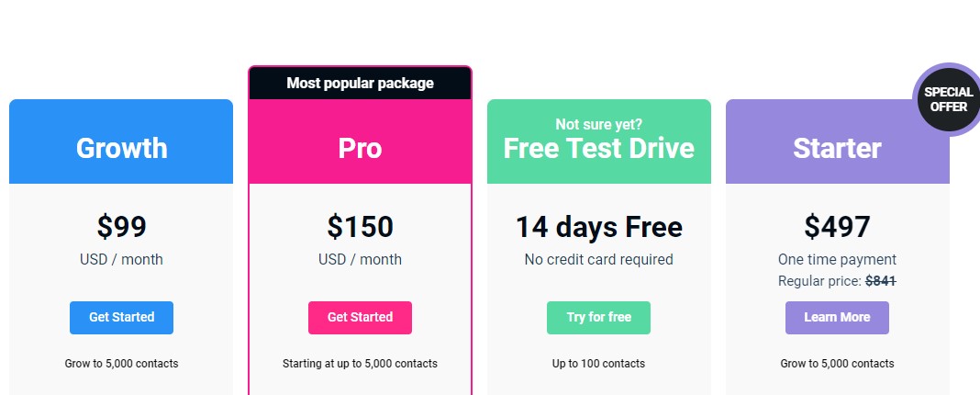Select the pink Pro plan header

click(360, 141)
